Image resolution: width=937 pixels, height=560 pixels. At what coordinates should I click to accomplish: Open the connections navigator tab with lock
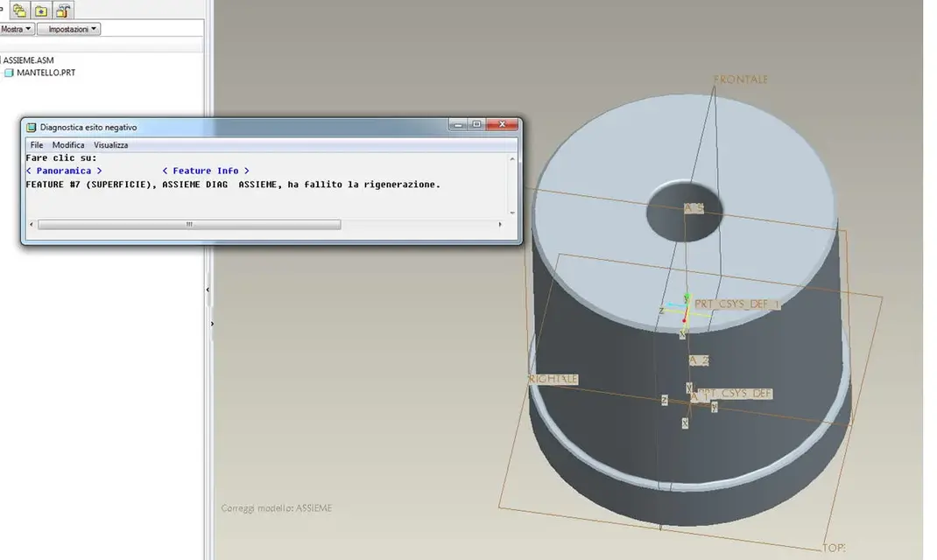click(63, 10)
